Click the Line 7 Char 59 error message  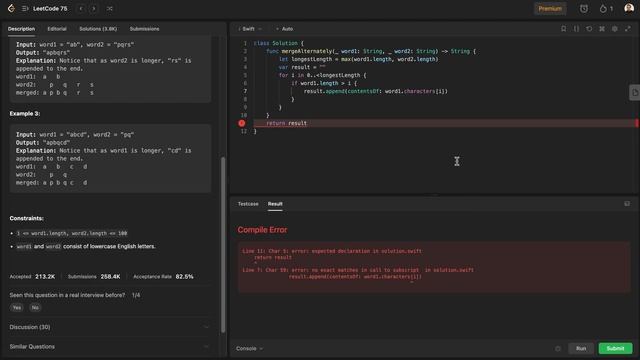358,270
